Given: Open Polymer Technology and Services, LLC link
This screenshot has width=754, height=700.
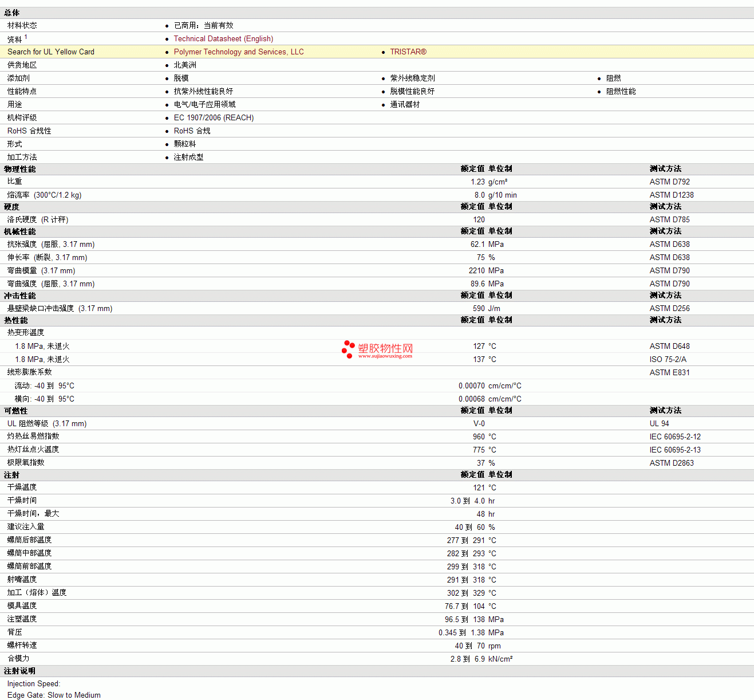Looking at the screenshot, I should tap(239, 52).
